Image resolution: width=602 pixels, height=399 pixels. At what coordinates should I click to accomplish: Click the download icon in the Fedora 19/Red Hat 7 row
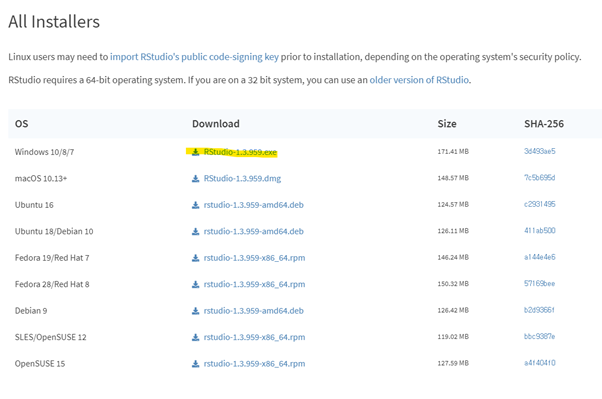point(195,258)
